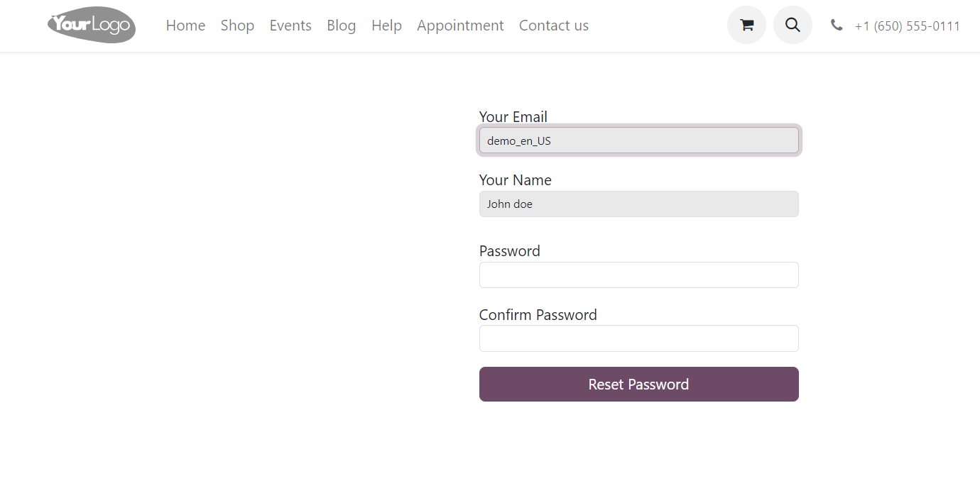The image size is (980, 486).
Task: Open the Help menu item
Action: coord(386,26)
